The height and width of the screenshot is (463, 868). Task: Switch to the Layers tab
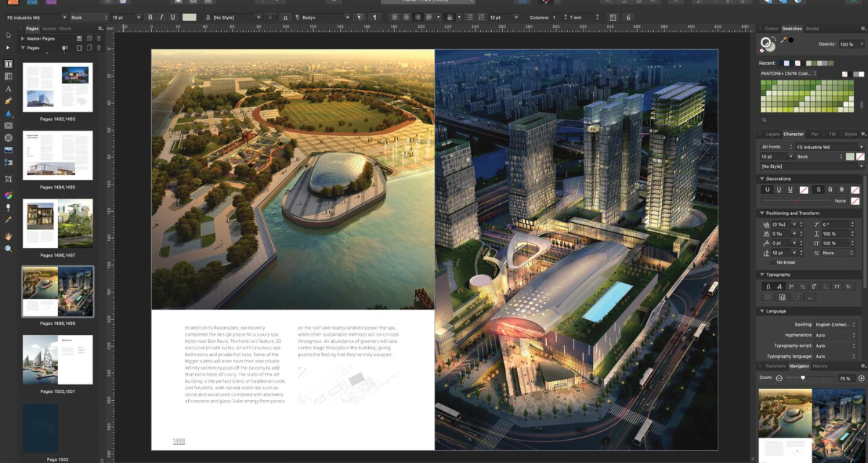[773, 134]
